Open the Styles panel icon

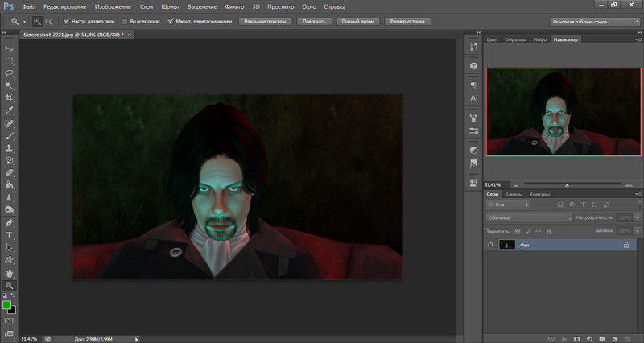click(473, 163)
